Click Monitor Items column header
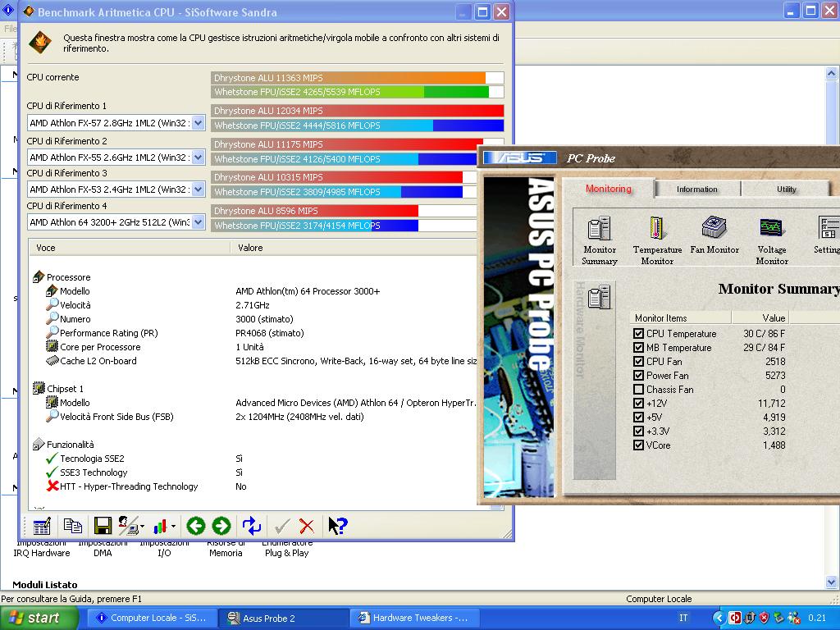Image resolution: width=840 pixels, height=630 pixels. click(x=681, y=317)
